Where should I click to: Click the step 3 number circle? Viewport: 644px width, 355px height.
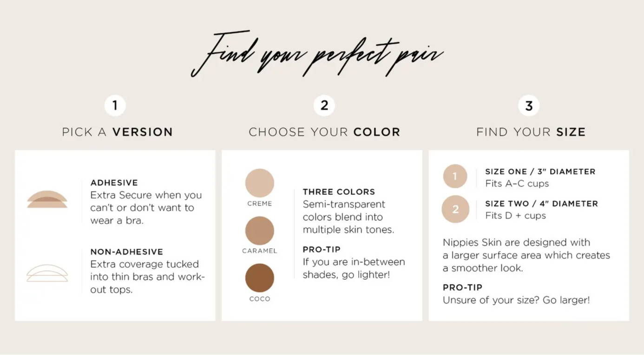coord(529,105)
